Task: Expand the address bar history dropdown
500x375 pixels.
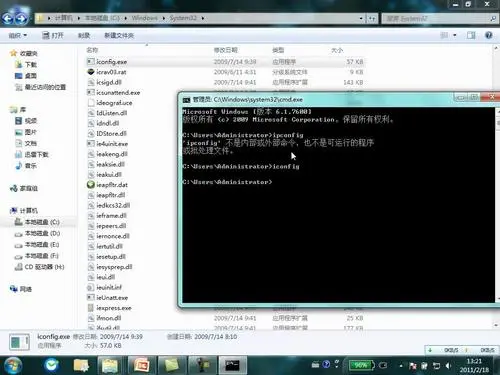Action: click(x=361, y=18)
